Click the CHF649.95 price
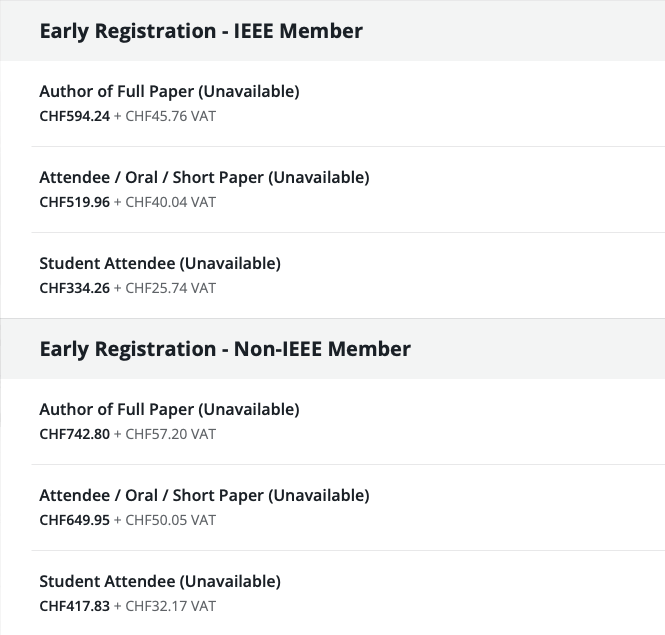 coord(74,520)
